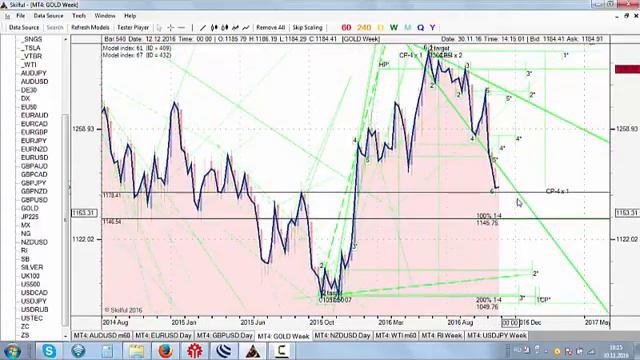Select DE30 in the symbol list

pos(29,90)
